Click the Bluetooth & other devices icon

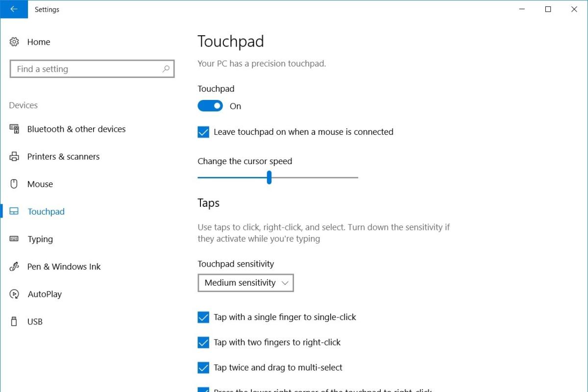[14, 129]
